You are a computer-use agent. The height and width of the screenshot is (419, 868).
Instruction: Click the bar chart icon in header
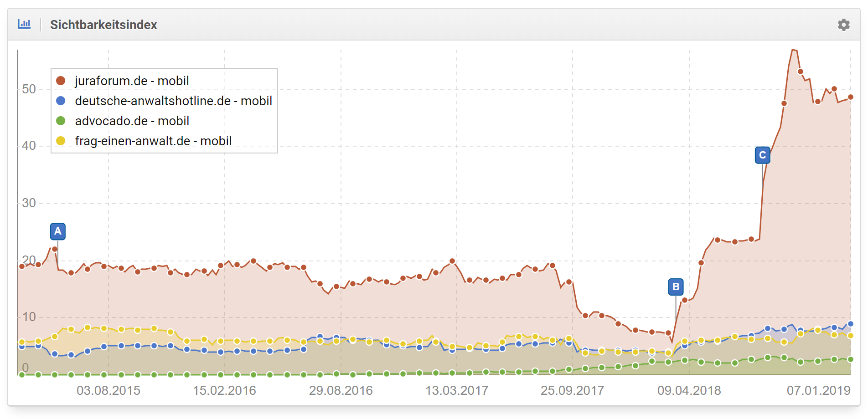click(24, 24)
